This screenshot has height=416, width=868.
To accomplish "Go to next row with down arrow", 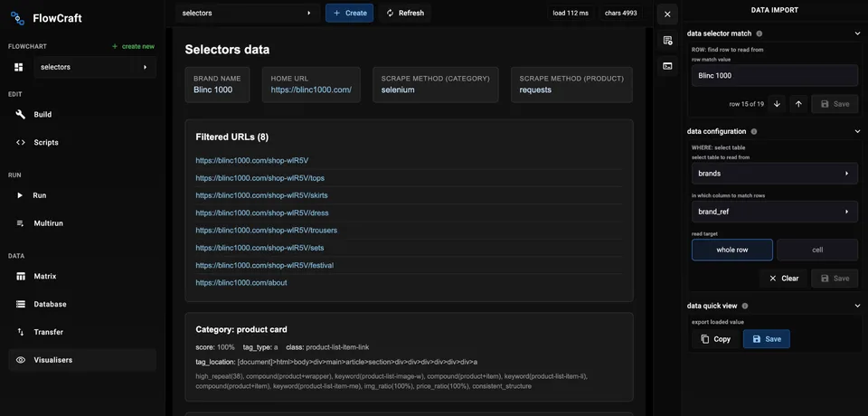I will (777, 104).
